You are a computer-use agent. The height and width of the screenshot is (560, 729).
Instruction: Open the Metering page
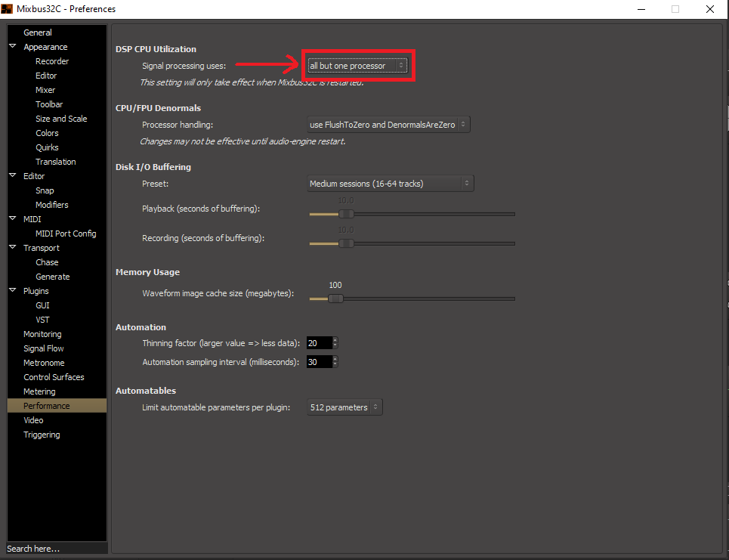pyautogui.click(x=39, y=391)
